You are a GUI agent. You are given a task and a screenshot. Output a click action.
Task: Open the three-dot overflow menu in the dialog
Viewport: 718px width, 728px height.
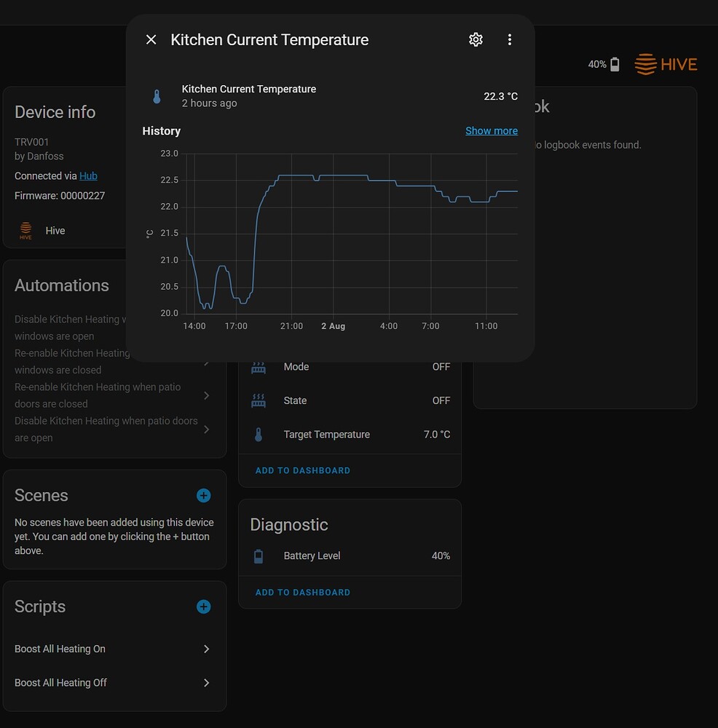pyautogui.click(x=510, y=39)
